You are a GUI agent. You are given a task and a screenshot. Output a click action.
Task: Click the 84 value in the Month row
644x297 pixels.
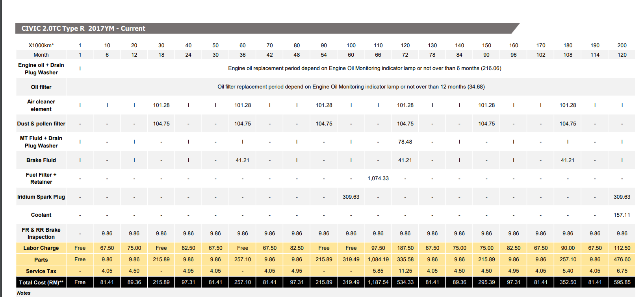click(x=459, y=55)
